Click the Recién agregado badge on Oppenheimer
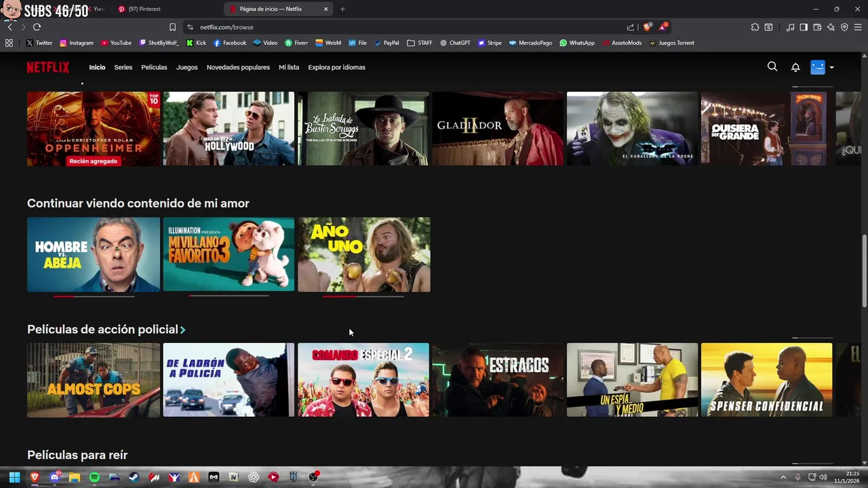 tap(94, 161)
